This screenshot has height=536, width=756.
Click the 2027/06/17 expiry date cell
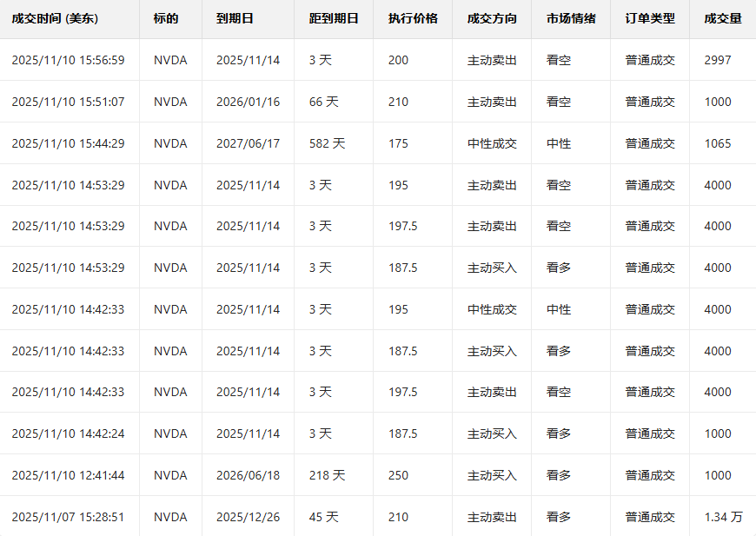tap(248, 143)
